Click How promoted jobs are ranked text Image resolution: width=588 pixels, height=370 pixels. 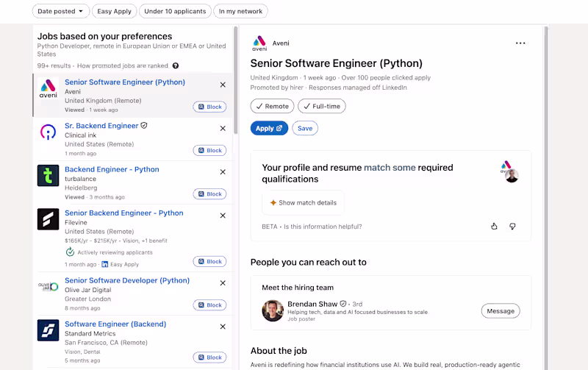(123, 65)
